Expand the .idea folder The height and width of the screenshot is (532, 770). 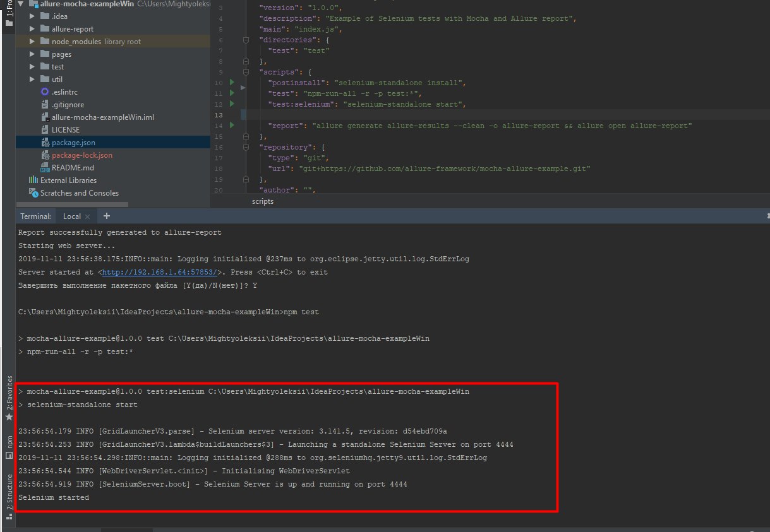32,16
